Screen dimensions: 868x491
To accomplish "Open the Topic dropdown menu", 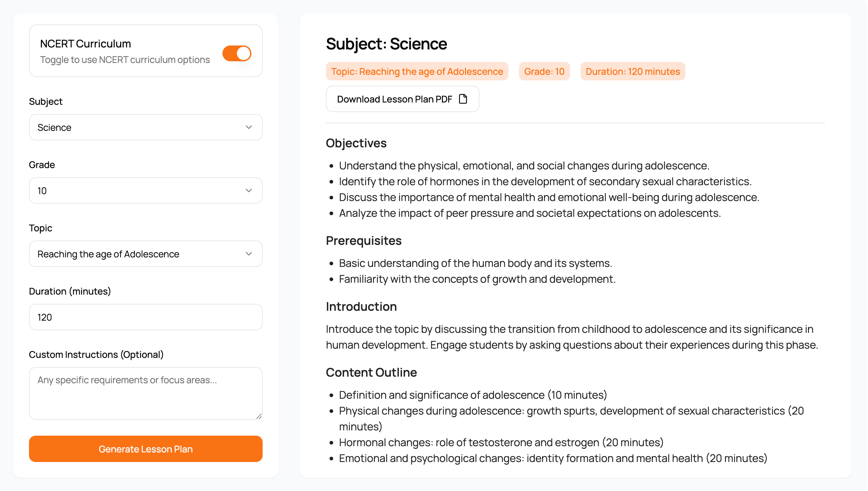I will [146, 254].
